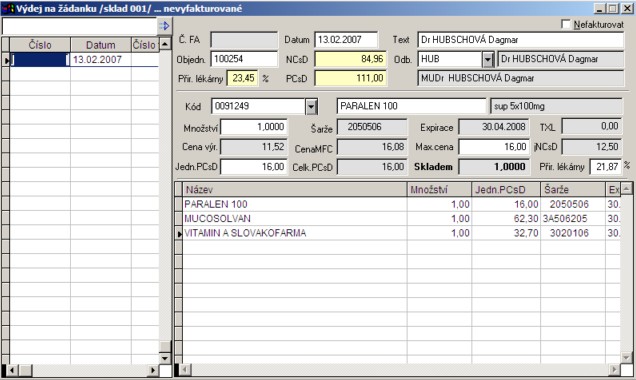Click the 3A506205 batch cell

click(x=572, y=219)
